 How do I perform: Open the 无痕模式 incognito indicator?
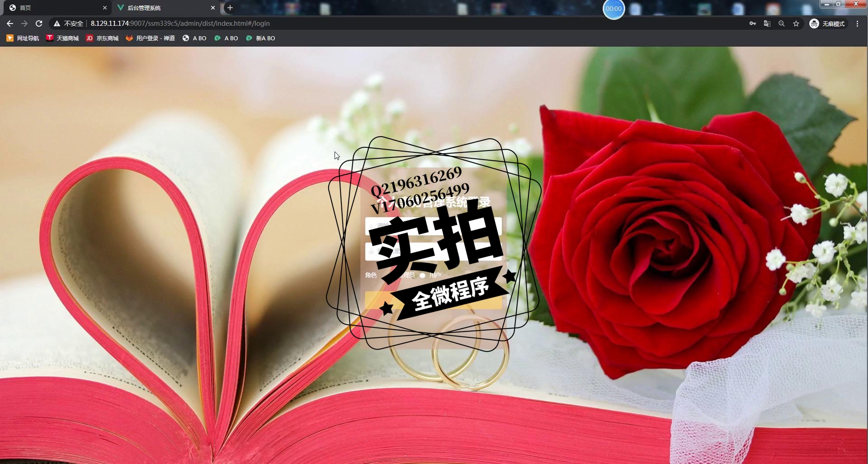(827, 24)
